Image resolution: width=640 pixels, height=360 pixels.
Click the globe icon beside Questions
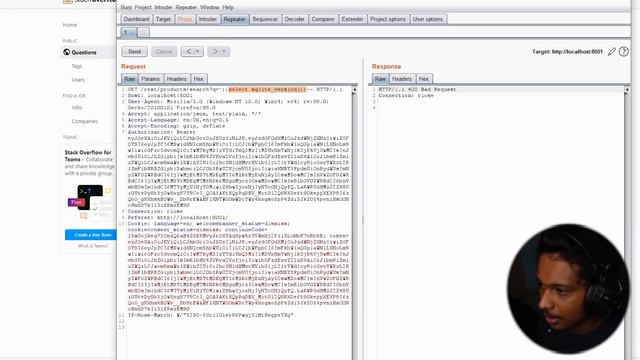coord(67,52)
